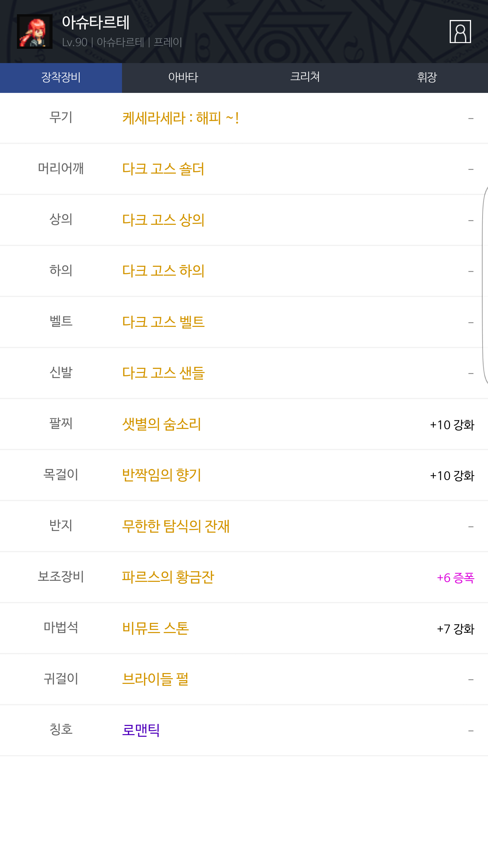Screen dimensions: 488x868
Task: Tap the 아슈타르테 character avatar thumbnail
Action: click(x=35, y=32)
